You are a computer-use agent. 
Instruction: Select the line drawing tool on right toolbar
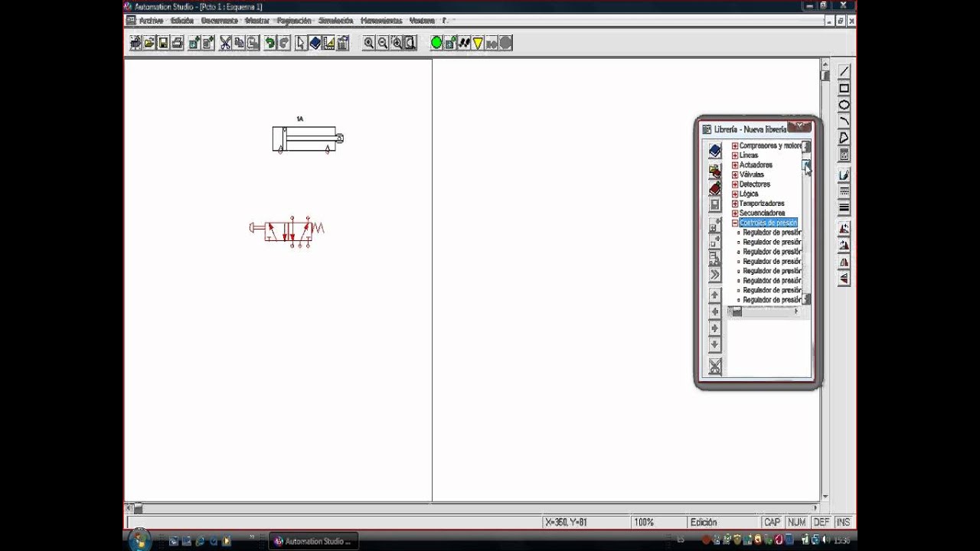844,71
